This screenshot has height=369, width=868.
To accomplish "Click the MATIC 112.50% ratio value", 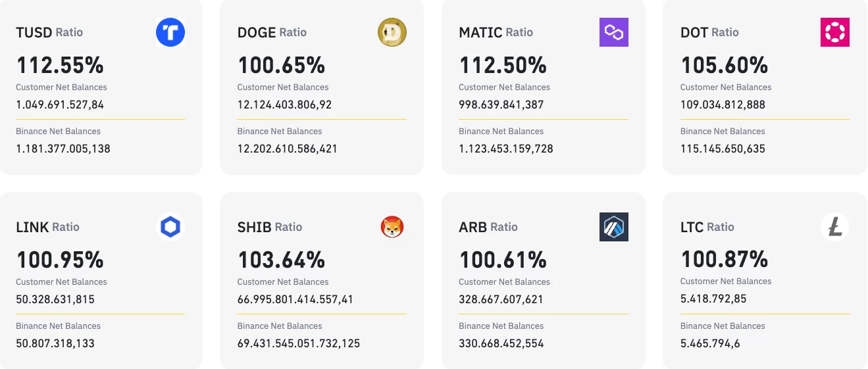I will 503,65.
